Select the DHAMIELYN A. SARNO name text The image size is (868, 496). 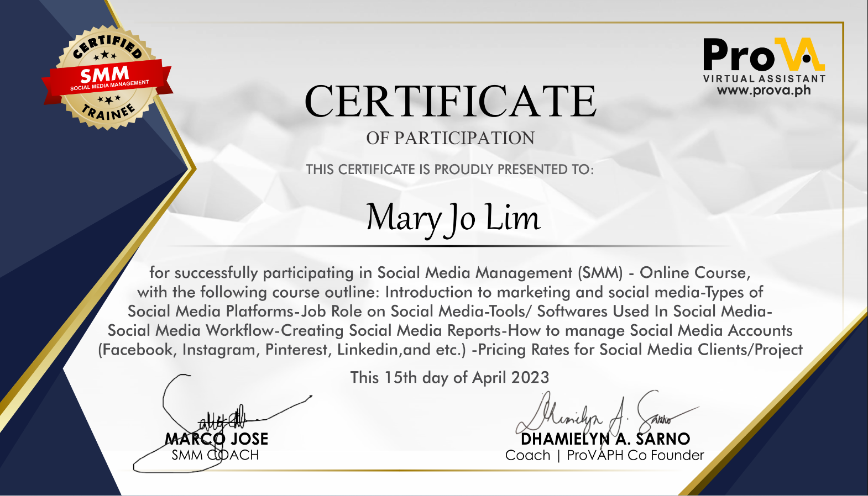[605, 439]
